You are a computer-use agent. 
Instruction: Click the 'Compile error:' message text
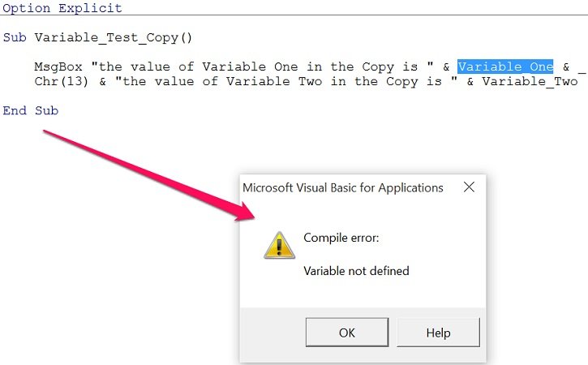(x=341, y=238)
